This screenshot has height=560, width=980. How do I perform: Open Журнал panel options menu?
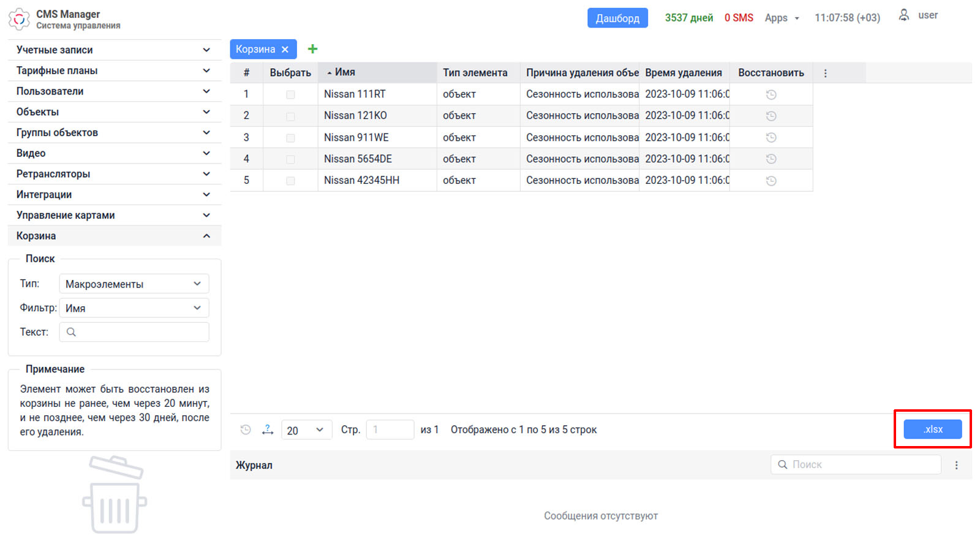[956, 465]
